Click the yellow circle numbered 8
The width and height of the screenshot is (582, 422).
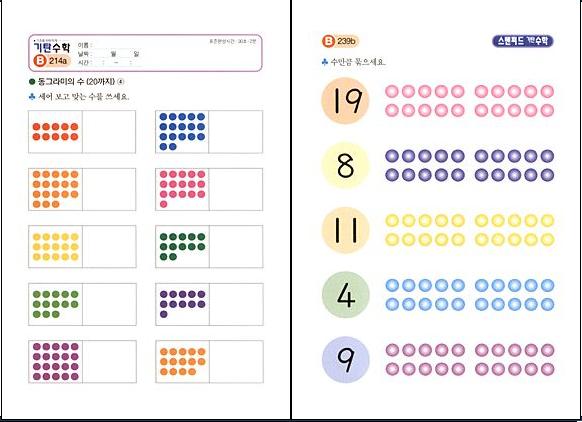[x=345, y=166]
